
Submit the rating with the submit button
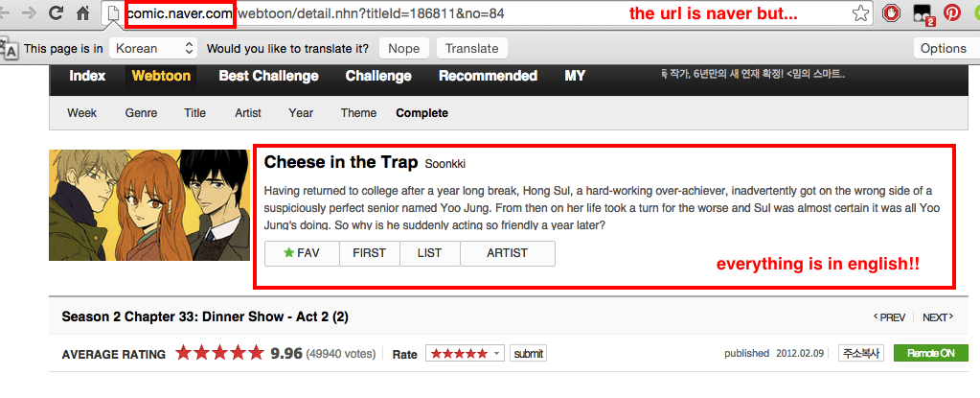click(528, 354)
